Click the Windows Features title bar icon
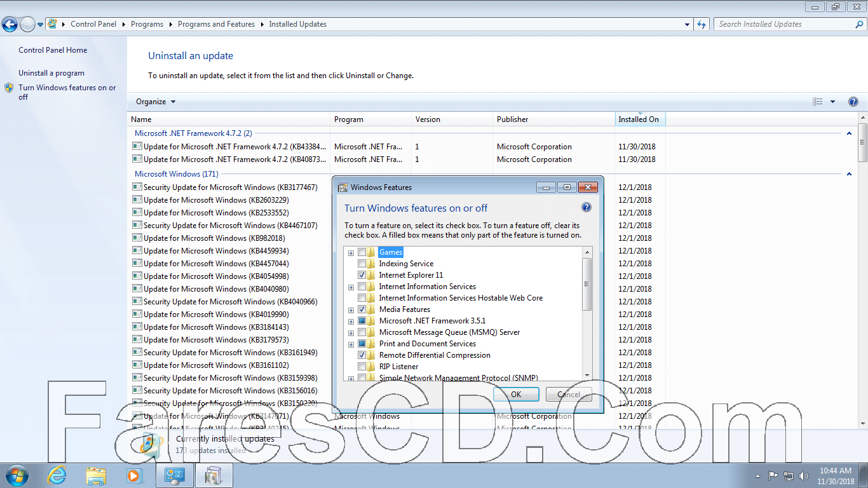The width and height of the screenshot is (868, 488). tap(343, 187)
